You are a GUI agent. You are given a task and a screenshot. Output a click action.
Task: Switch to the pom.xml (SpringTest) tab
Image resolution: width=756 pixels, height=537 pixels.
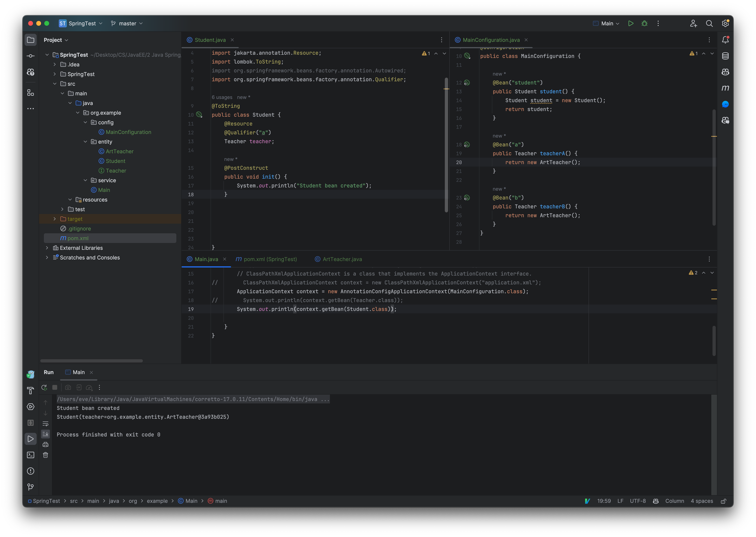coord(270,259)
